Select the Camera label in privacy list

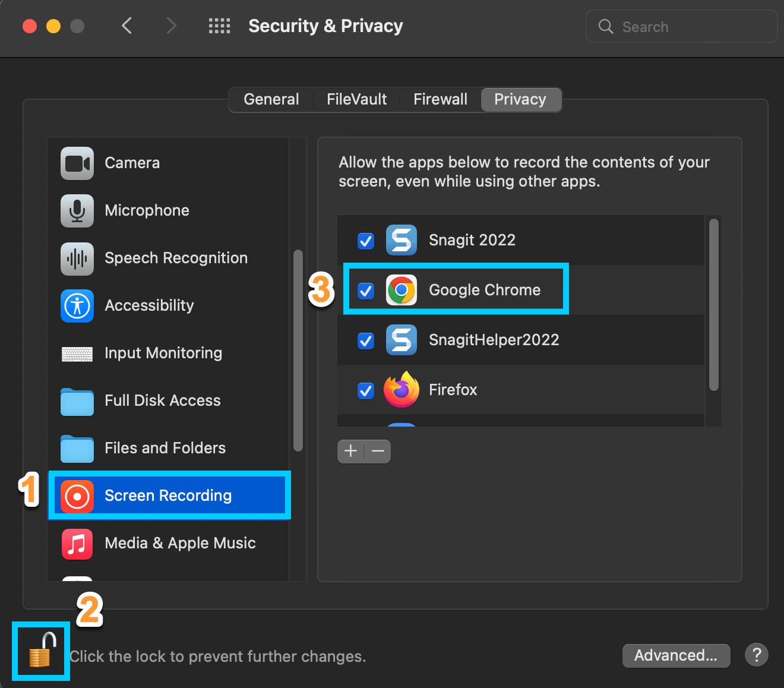tap(132, 163)
